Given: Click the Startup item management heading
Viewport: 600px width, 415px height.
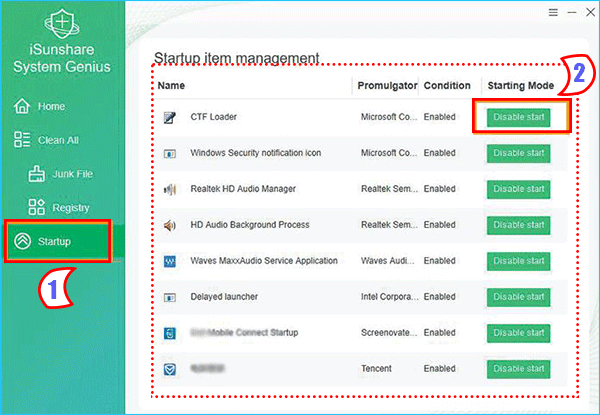Looking at the screenshot, I should coord(236,58).
